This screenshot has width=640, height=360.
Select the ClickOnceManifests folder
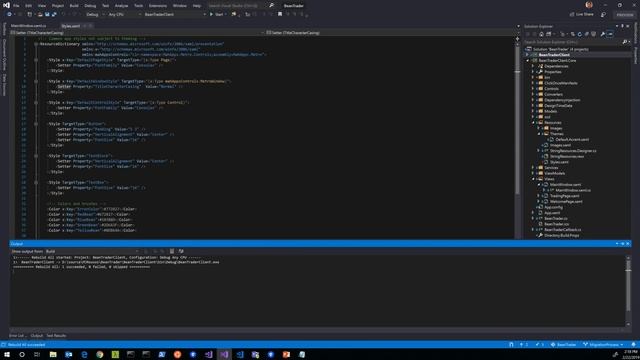click(561, 83)
